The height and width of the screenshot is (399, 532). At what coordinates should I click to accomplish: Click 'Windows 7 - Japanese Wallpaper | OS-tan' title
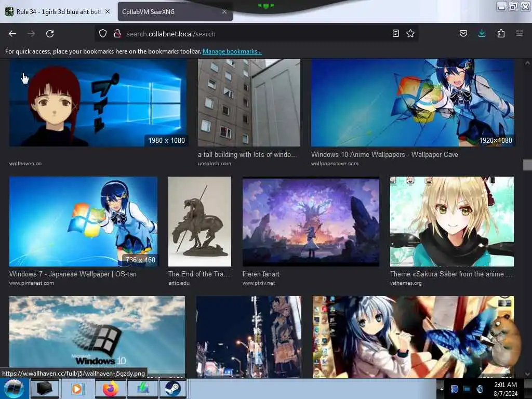click(73, 274)
